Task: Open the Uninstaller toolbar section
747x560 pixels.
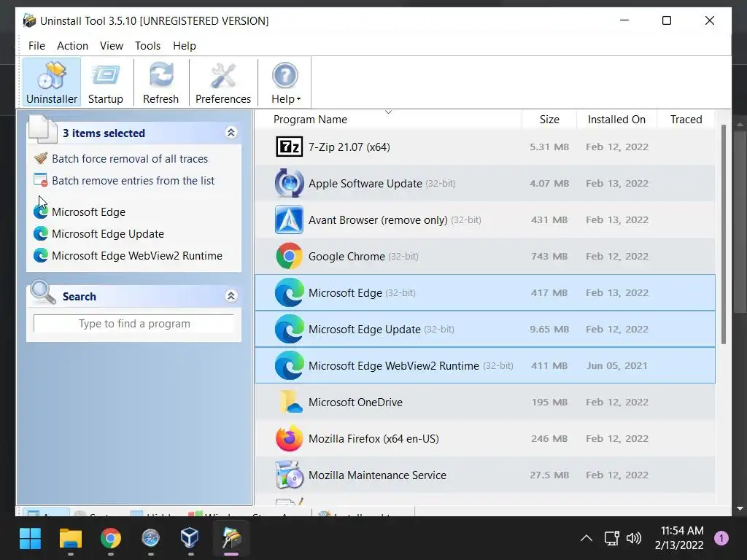Action: click(x=52, y=82)
